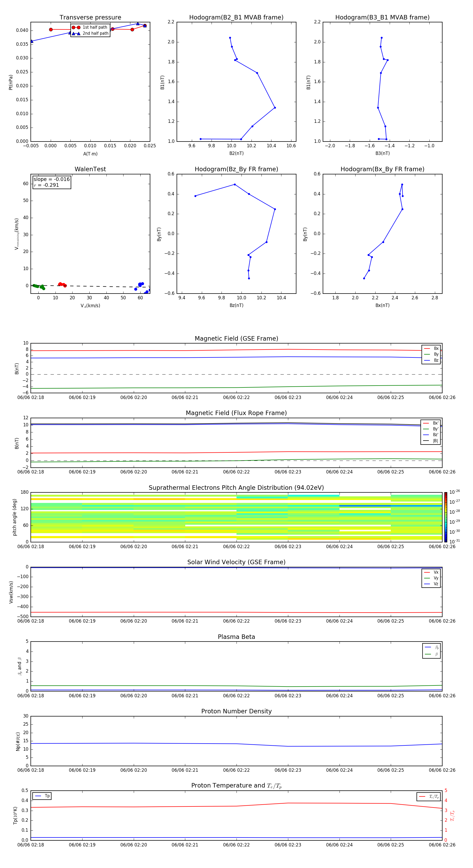Image resolution: width=473 pixels, height=868 pixels.
Task: Click the 'Hodogram(Bz_By FR frame)' title
Action: point(236,169)
